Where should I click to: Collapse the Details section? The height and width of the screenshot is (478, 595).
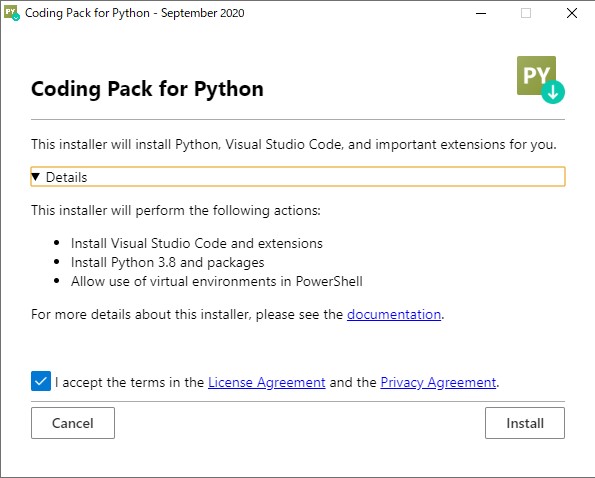(298, 177)
